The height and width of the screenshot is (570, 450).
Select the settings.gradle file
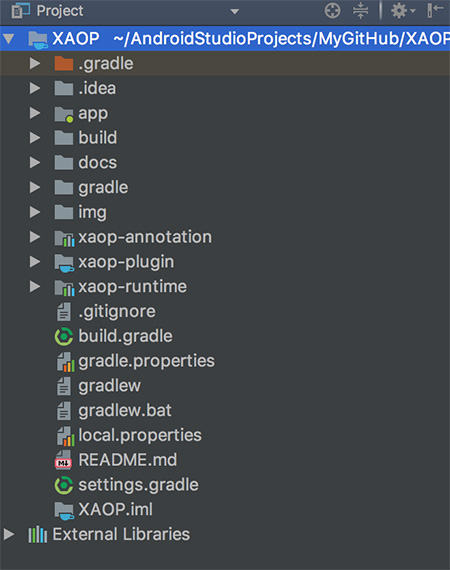pos(138,485)
